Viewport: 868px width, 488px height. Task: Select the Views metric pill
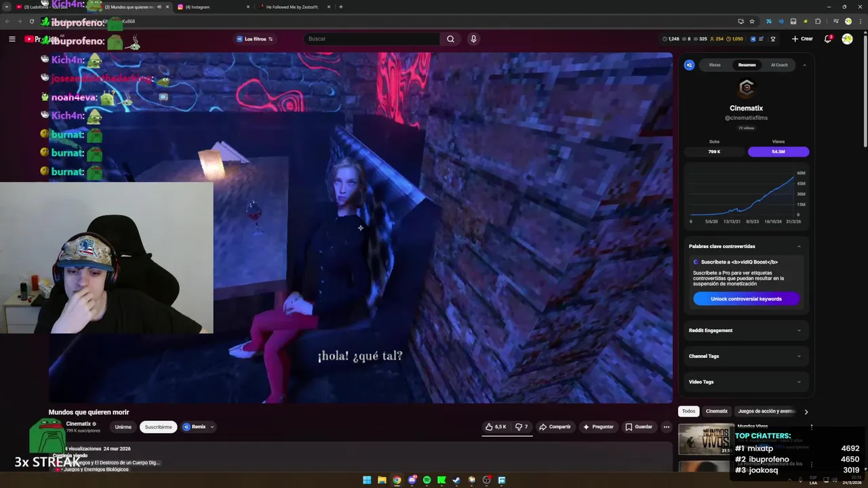coord(778,152)
